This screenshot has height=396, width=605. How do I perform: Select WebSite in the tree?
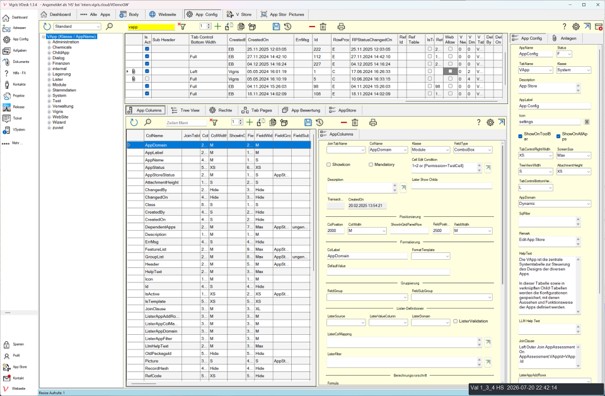(x=60, y=117)
